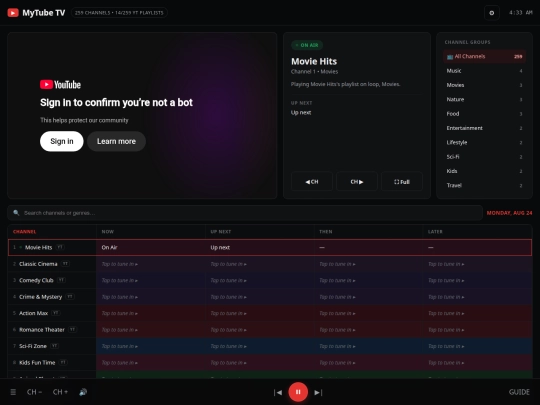Open the GUIDE view
Image resolution: width=540 pixels, height=405 pixels.
click(x=519, y=392)
